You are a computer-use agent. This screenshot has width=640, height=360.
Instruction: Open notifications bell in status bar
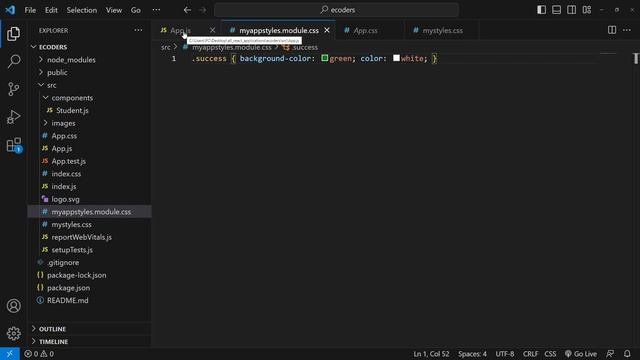pyautogui.click(x=627, y=354)
